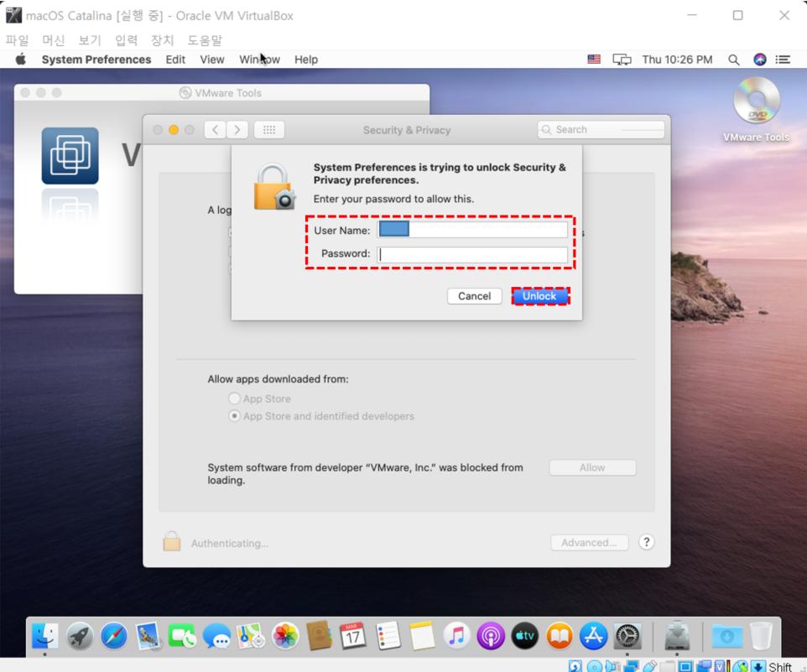Open Finder in the Dock

click(x=45, y=636)
